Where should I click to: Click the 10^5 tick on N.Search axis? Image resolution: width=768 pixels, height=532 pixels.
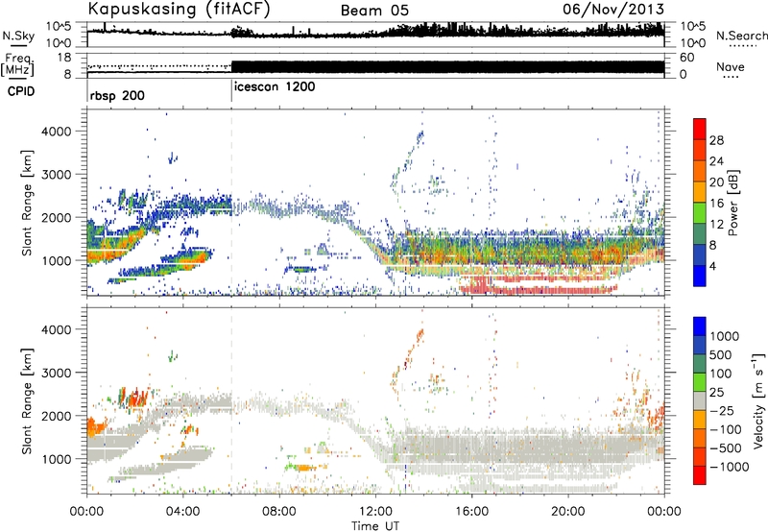tap(693, 26)
